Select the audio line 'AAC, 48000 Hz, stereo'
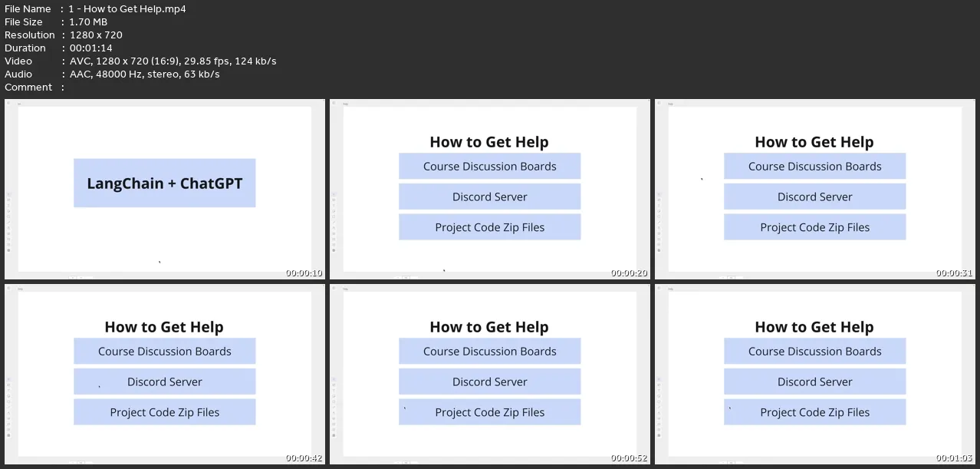 tap(144, 74)
